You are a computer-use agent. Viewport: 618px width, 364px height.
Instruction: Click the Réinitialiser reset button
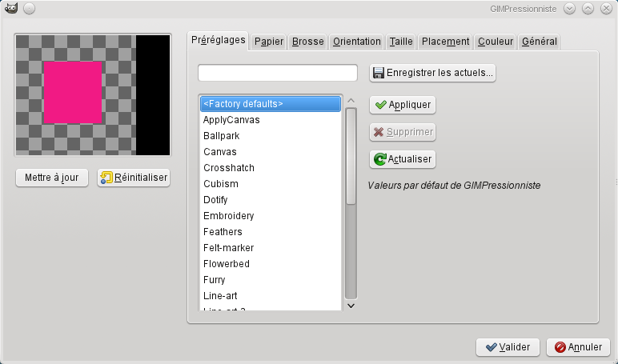pyautogui.click(x=134, y=178)
